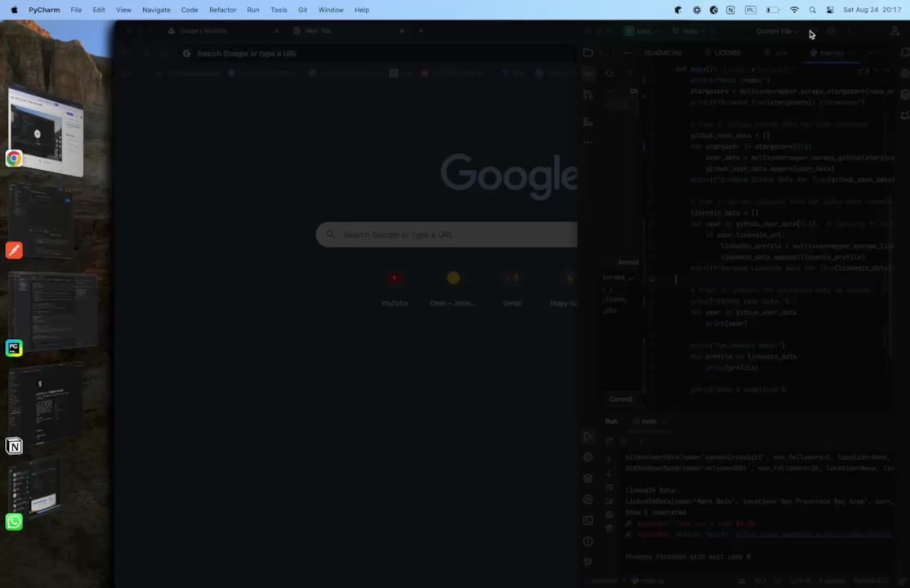910x588 pixels.
Task: Click the PL input source indicator
Action: click(751, 10)
